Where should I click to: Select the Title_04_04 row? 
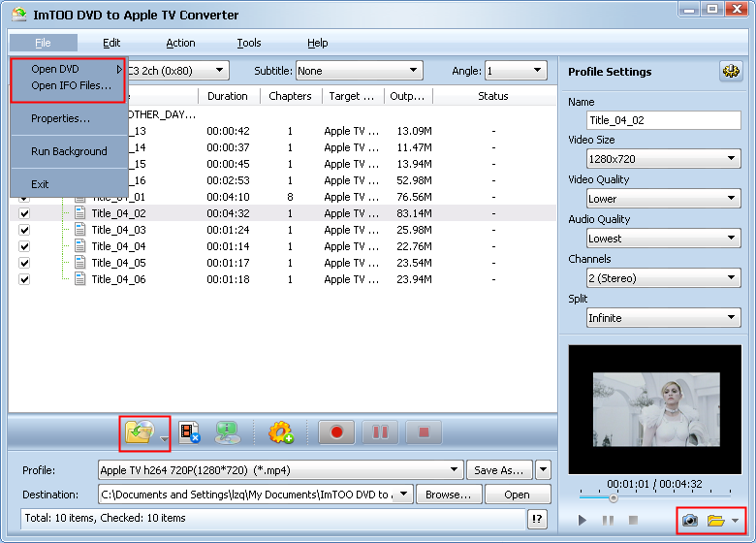coord(283,246)
